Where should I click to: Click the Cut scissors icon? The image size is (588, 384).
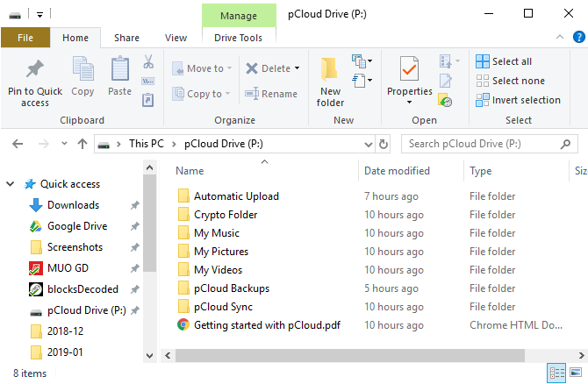click(x=148, y=61)
